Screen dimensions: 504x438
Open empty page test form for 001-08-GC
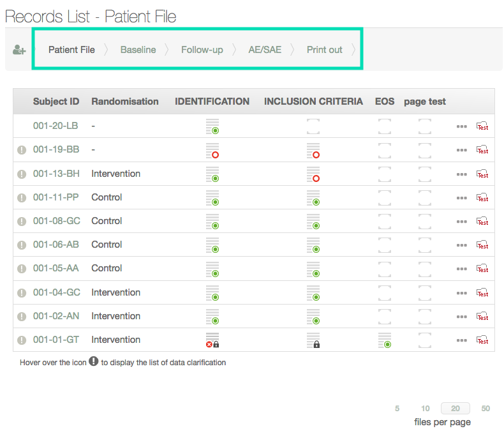(424, 221)
